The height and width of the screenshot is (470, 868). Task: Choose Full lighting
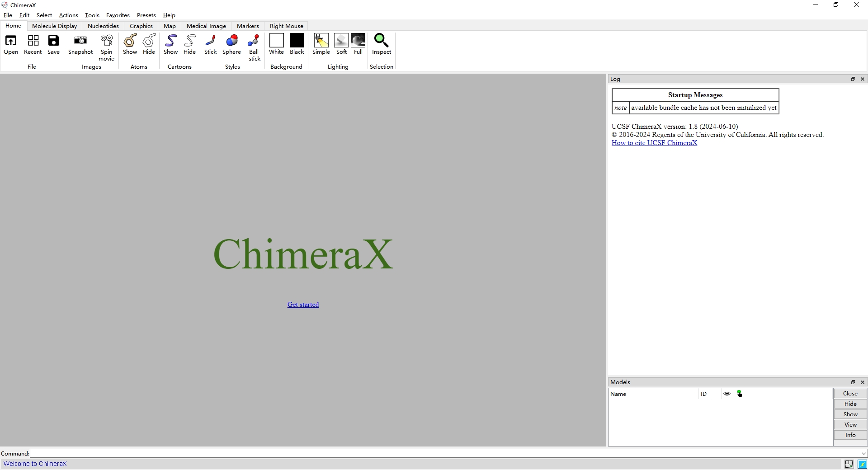click(x=359, y=44)
